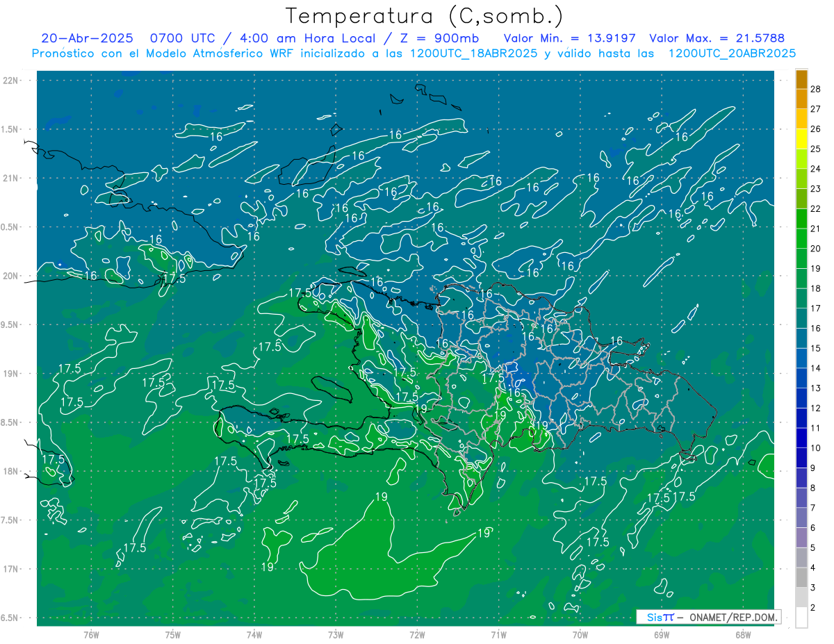The width and height of the screenshot is (834, 644).
Task: Click the longitude axis label "68W"
Action: tap(743, 635)
